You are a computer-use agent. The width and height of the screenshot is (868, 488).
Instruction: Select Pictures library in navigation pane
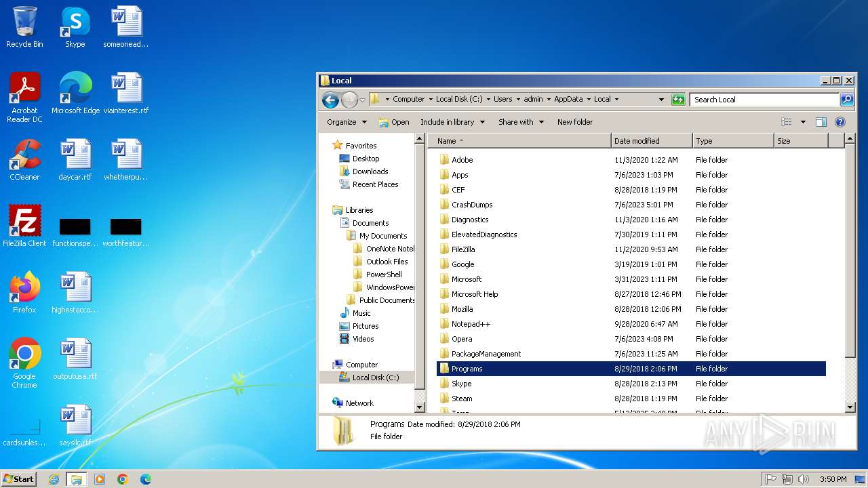366,326
